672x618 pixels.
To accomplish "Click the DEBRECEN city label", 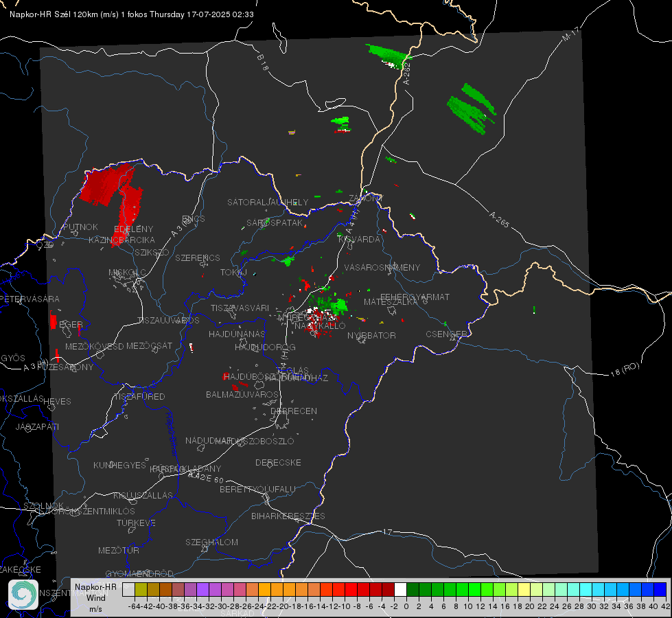I will click(x=294, y=411).
